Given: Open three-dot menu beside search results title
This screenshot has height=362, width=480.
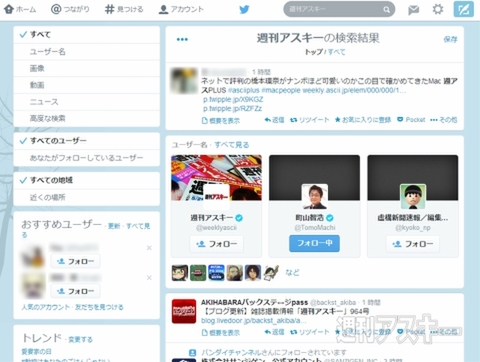Looking at the screenshot, I should click(x=182, y=39).
